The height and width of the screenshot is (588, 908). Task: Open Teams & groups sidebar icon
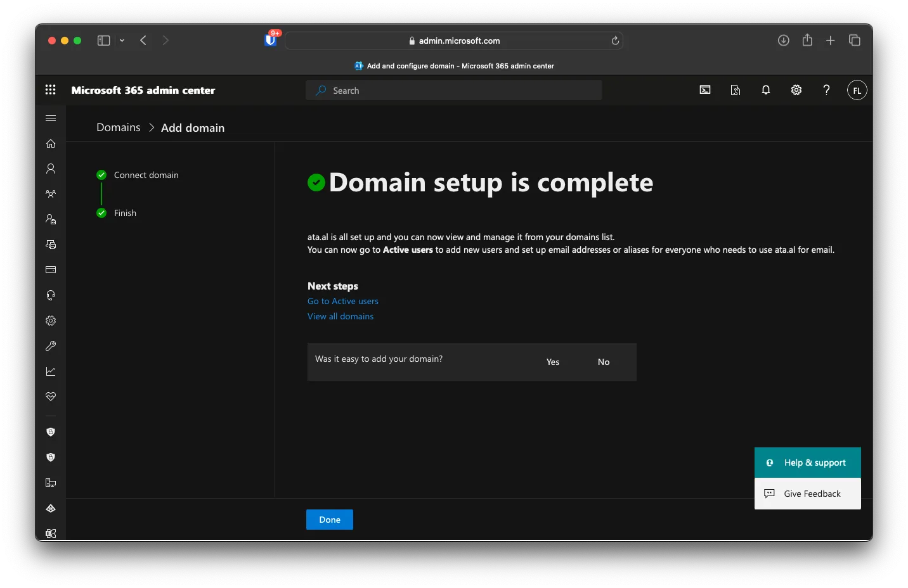[51, 194]
